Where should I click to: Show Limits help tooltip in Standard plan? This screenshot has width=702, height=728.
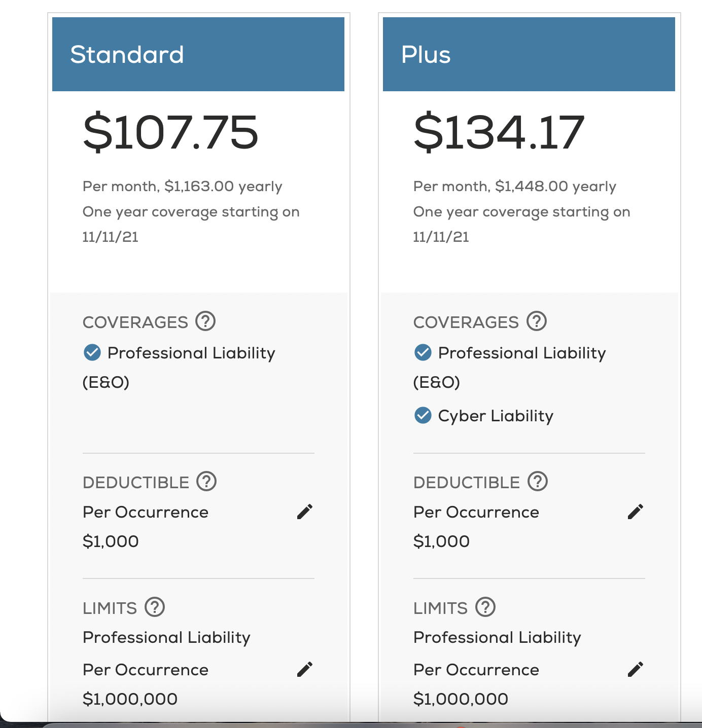(x=155, y=607)
